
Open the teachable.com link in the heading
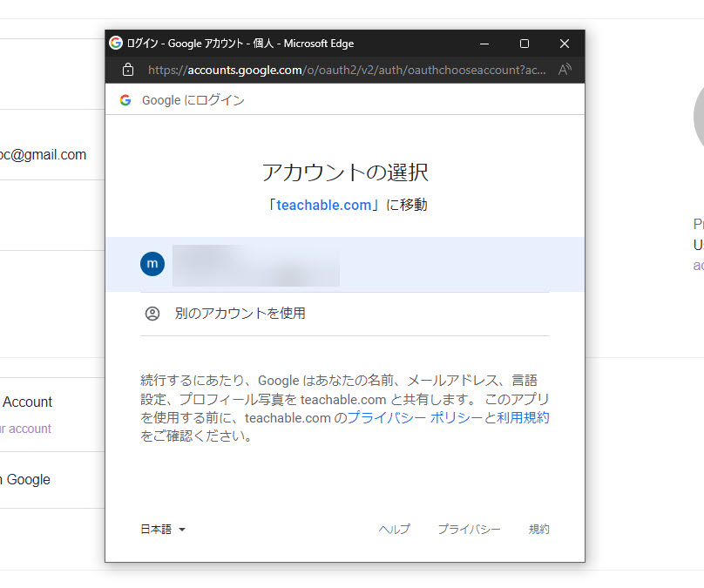coord(324,205)
